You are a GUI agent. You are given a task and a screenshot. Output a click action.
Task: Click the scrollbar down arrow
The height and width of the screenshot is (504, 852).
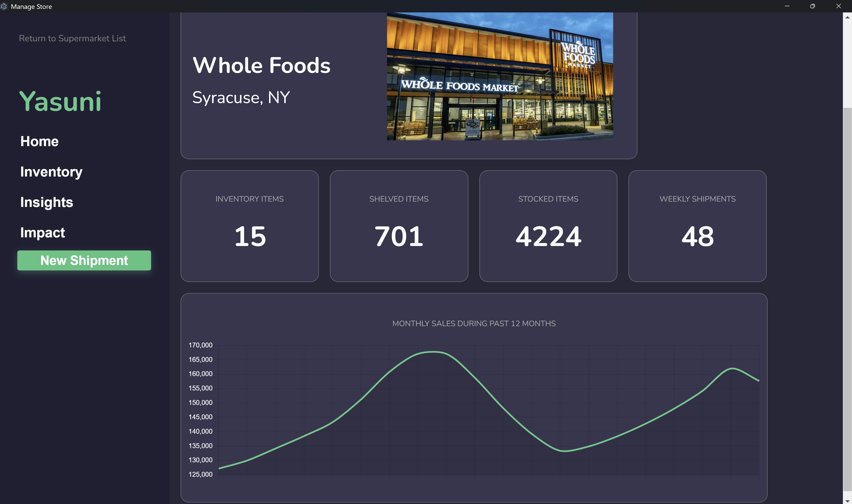click(x=847, y=501)
